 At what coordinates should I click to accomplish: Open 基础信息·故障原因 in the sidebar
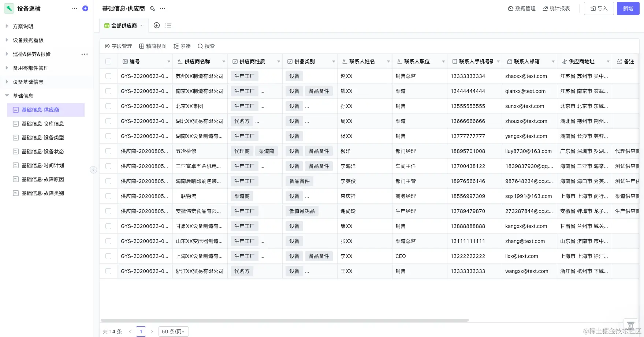click(46, 179)
